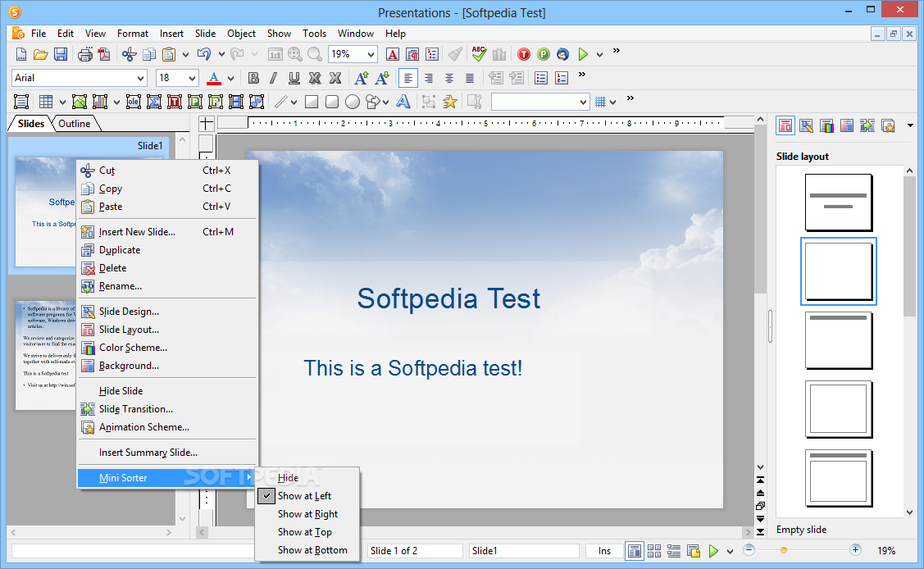This screenshot has height=569, width=924.
Task: Open Slide layout sidebar icon
Action: pyautogui.click(x=785, y=125)
